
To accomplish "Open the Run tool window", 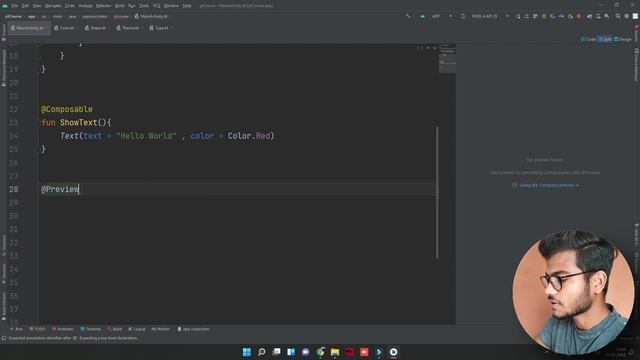I will (x=16, y=329).
